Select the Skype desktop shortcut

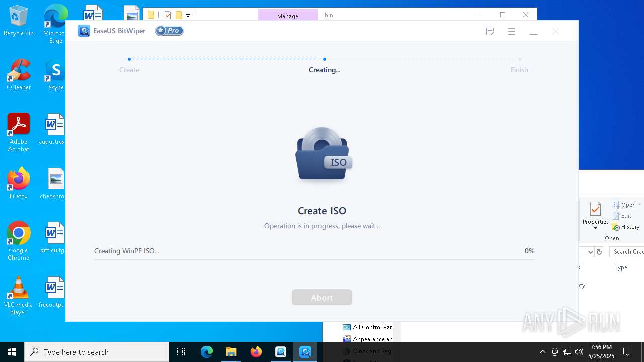click(55, 75)
